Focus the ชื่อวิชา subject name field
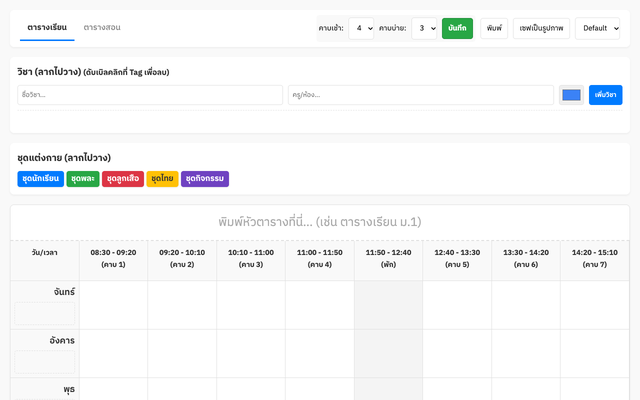Screen dimensions: 640x400 click(150, 95)
